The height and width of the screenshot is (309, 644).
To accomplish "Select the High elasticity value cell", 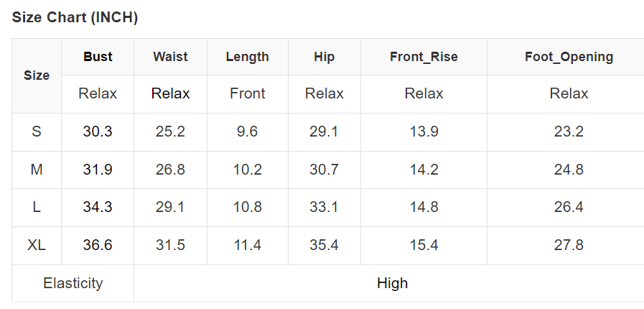I will point(392,283).
